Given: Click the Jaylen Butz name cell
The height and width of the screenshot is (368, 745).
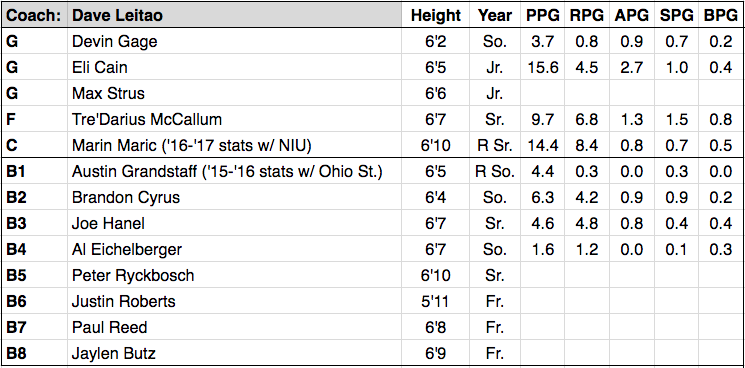Looking at the screenshot, I should [x=235, y=353].
